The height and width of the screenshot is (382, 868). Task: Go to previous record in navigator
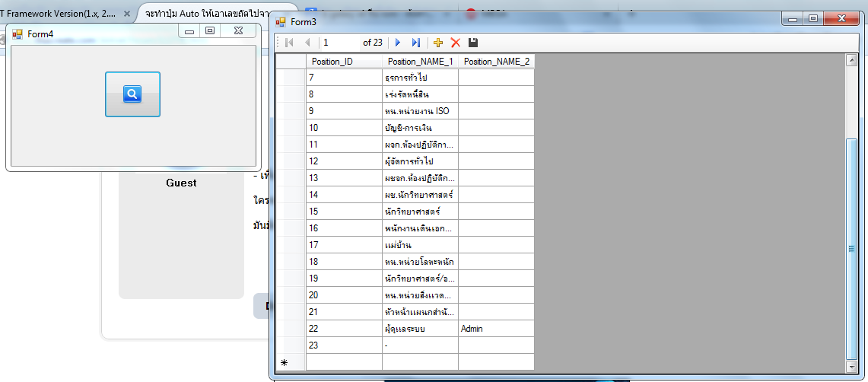point(308,43)
